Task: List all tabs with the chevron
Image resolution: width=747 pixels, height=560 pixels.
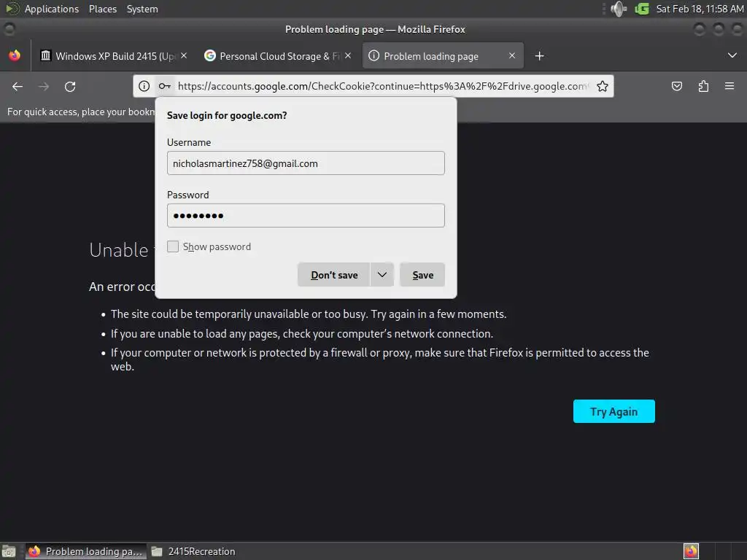Action: [x=732, y=55]
